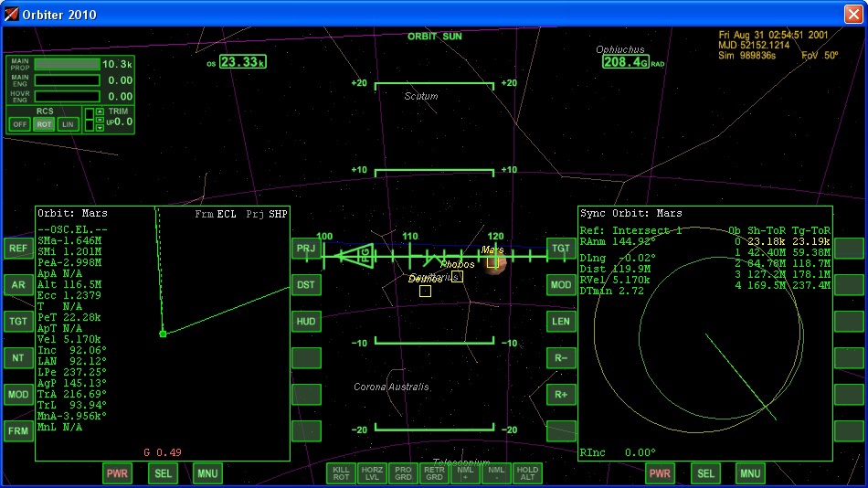Click the MAIN ENG thrust level bar

(67, 80)
